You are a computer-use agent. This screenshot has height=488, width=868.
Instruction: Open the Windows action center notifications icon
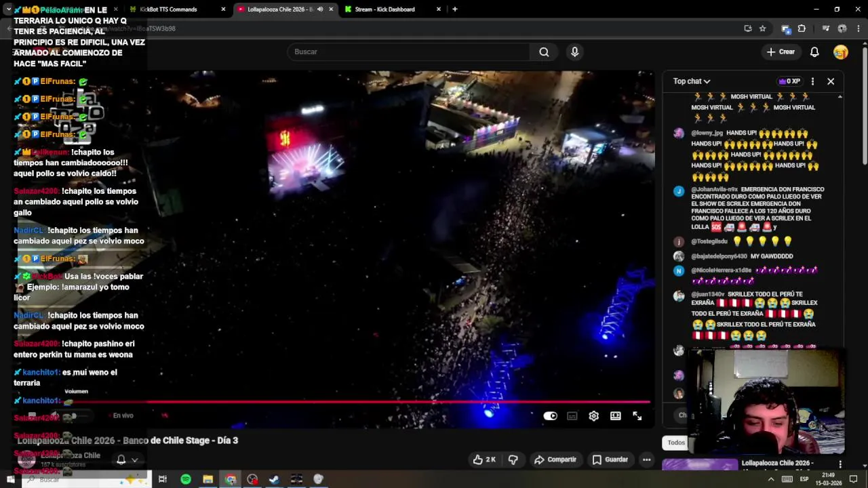[x=854, y=480]
